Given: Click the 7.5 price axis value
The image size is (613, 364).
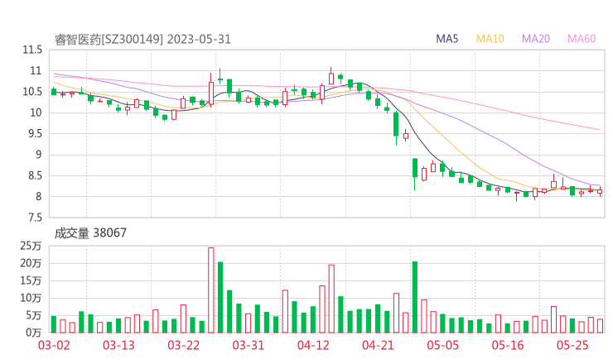Looking at the screenshot, I should [x=33, y=218].
